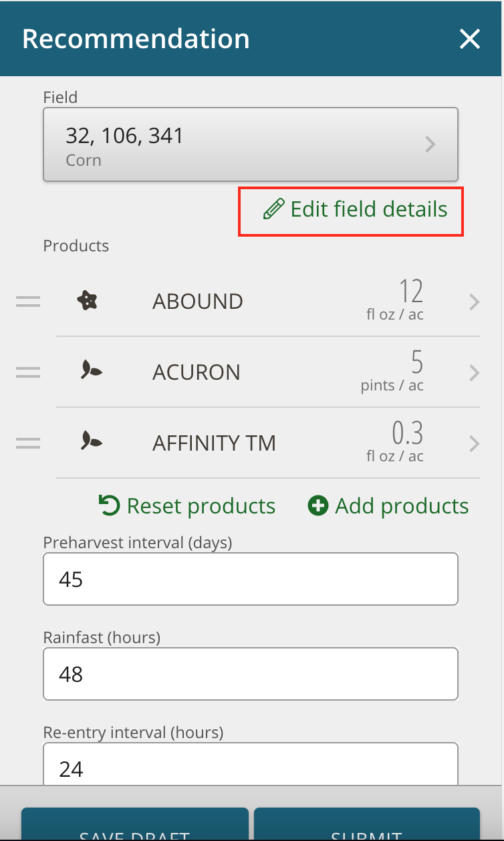504x841 pixels.
Task: Click the pencil icon beside Edit field details
Action: 273,210
